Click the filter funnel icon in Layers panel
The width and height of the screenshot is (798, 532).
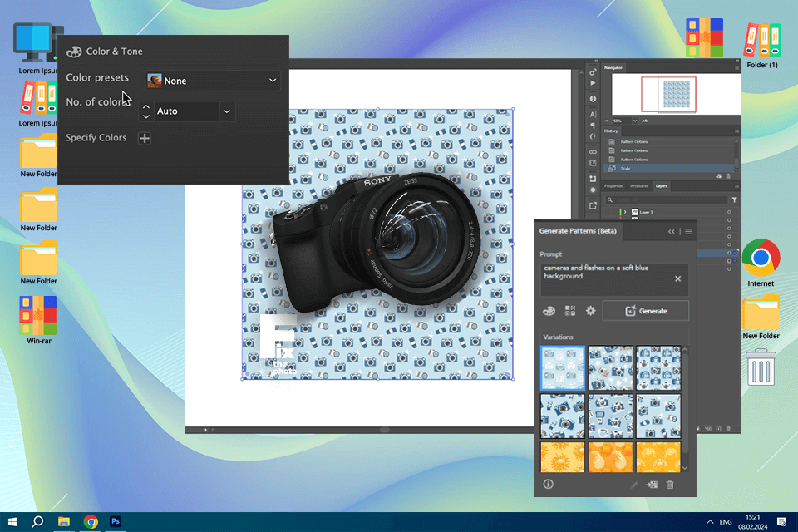click(x=734, y=200)
